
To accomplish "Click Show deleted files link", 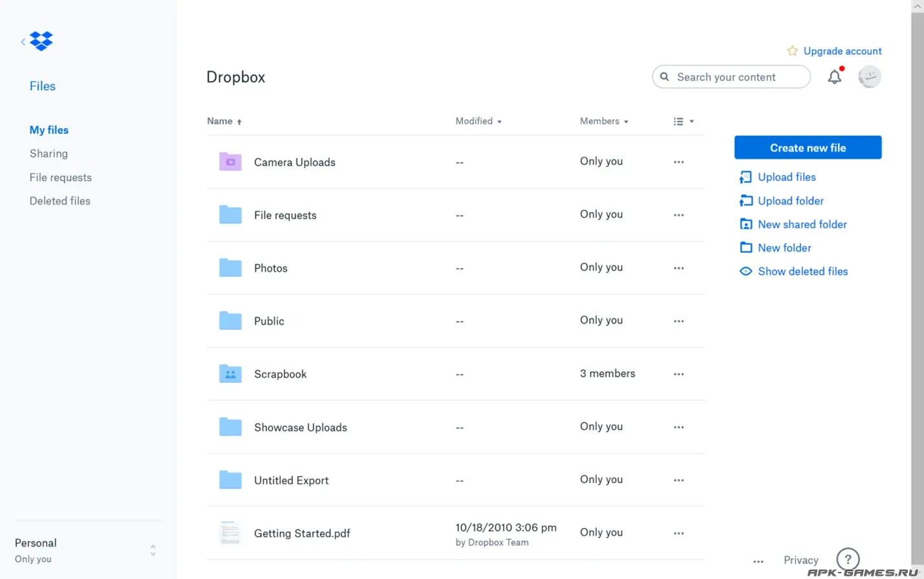I will [803, 271].
